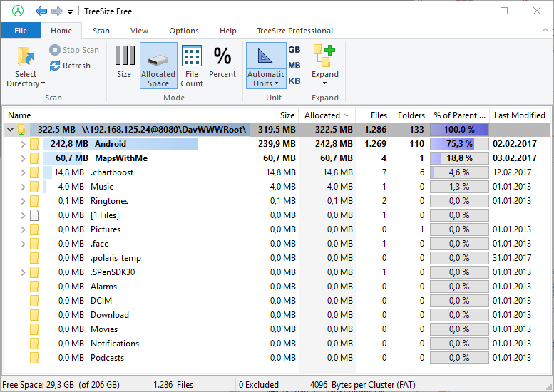Open the Help ribbon tab
This screenshot has width=554, height=392.
click(228, 31)
